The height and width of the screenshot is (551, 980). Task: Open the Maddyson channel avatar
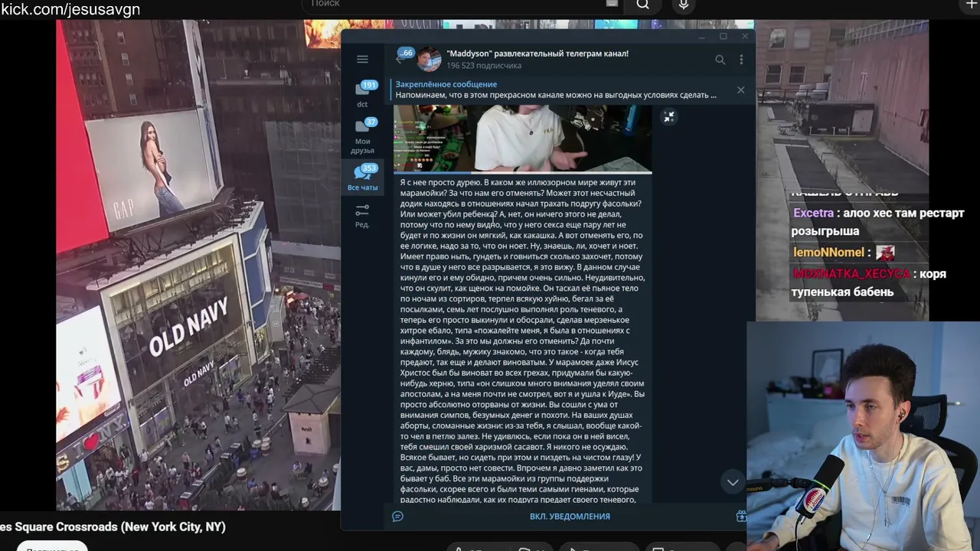click(429, 60)
